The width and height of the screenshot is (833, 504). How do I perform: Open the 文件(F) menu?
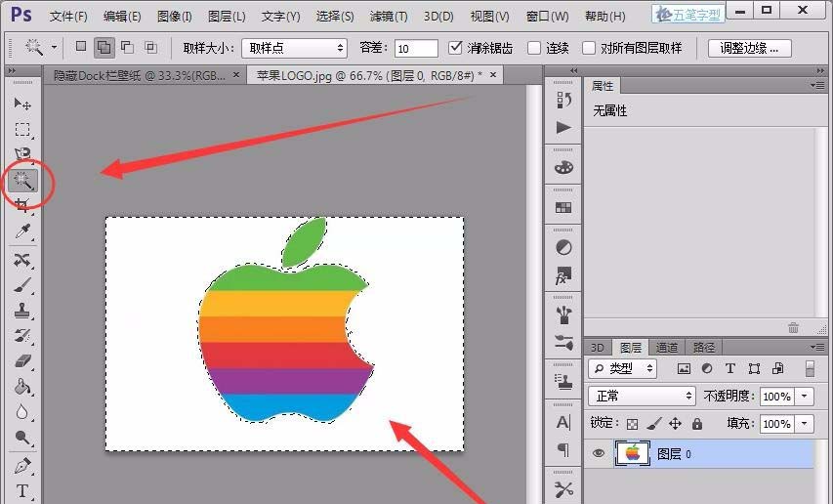(68, 17)
